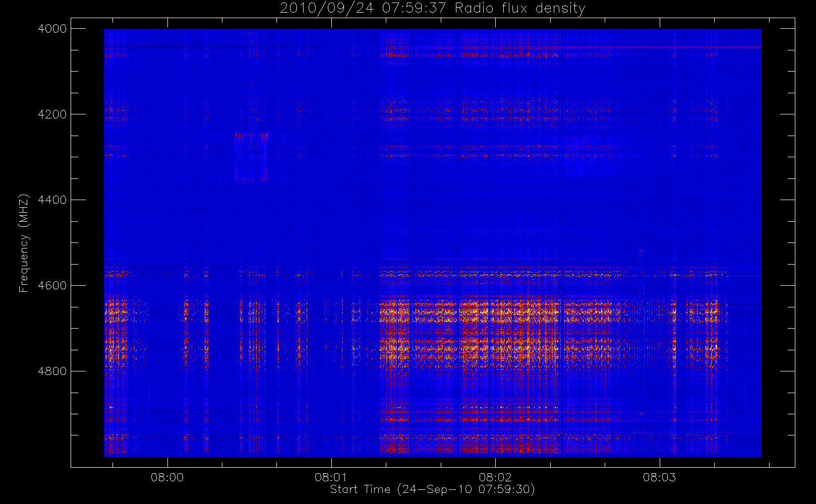Select the 4000 frequency tick label
The height and width of the screenshot is (504, 816).
coord(52,29)
